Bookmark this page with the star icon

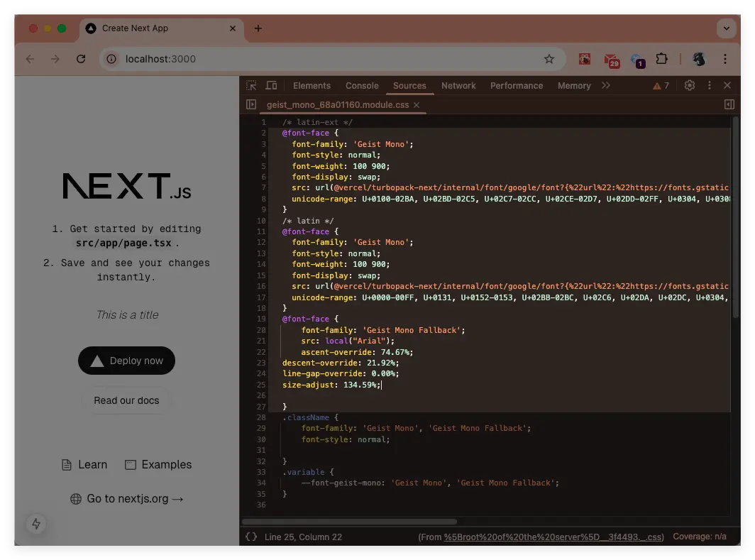pyautogui.click(x=549, y=59)
